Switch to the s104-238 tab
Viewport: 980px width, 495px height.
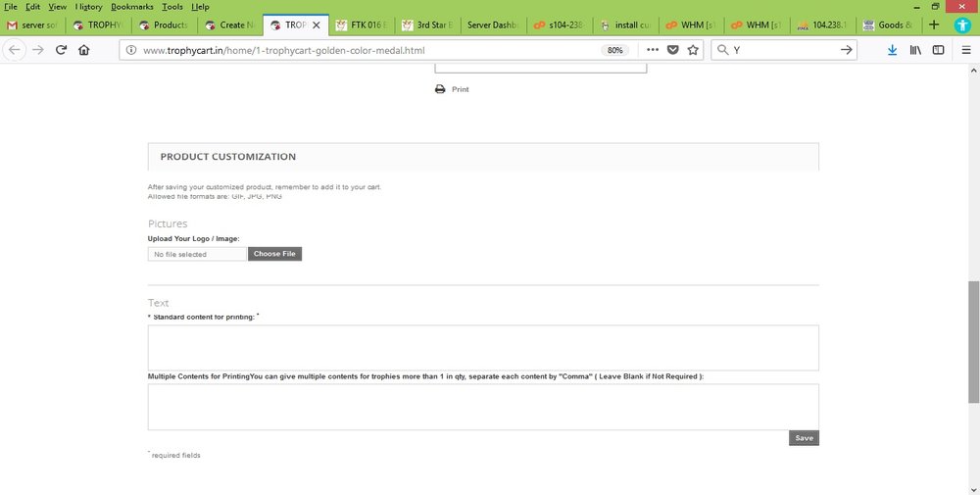(x=559, y=25)
